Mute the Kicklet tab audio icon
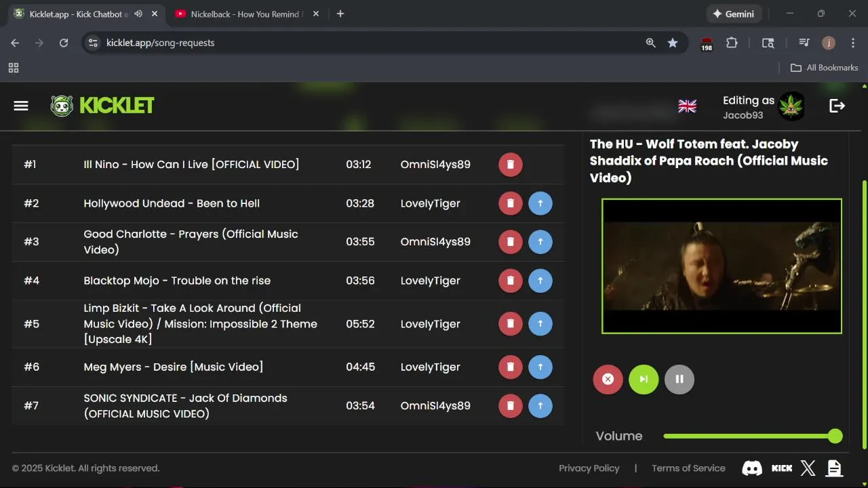 [x=138, y=14]
